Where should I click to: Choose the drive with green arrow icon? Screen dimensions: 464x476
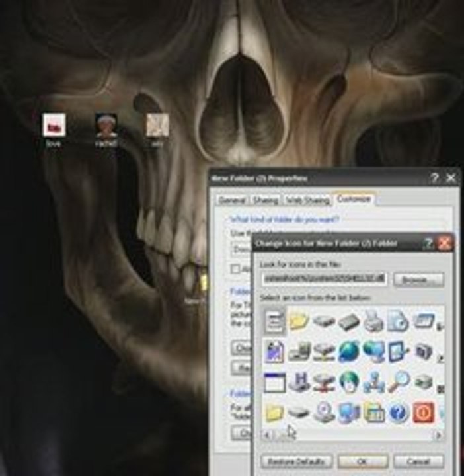(x=424, y=382)
